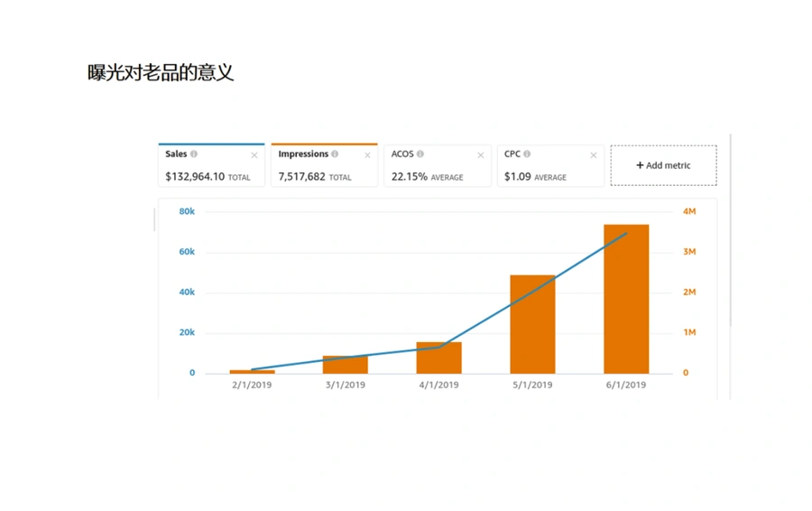Click the 1M right axis label
Screen dimensions: 812x511
coord(689,333)
